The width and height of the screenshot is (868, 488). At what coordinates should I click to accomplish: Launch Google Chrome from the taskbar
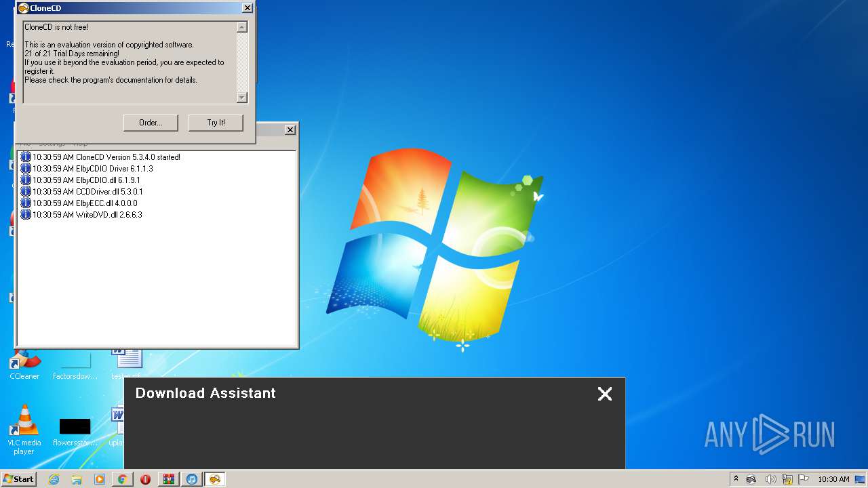122,479
